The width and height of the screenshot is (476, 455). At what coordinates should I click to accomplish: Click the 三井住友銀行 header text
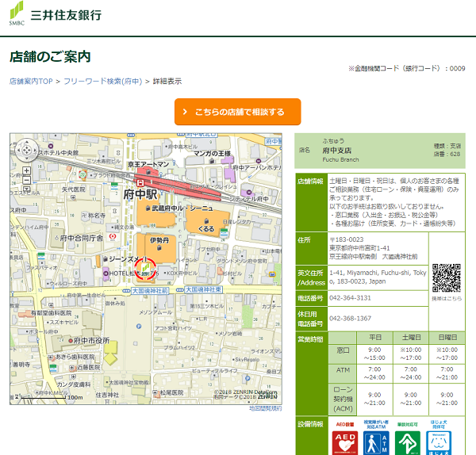[66, 15]
